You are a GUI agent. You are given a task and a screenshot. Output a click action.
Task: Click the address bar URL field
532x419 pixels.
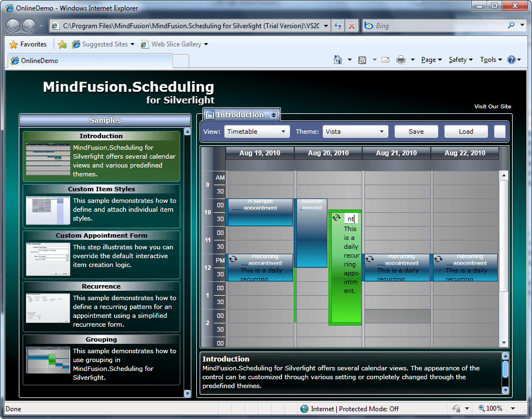click(x=191, y=26)
